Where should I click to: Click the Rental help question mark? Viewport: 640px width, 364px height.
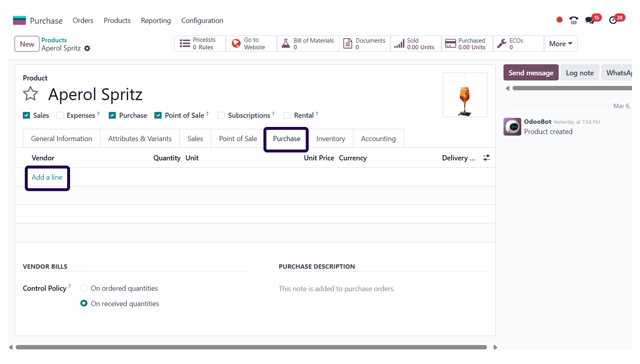pos(317,113)
